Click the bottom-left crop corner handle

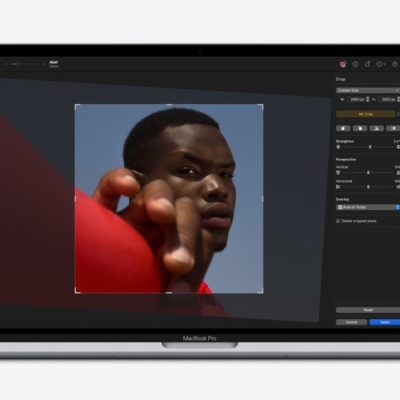(77, 291)
